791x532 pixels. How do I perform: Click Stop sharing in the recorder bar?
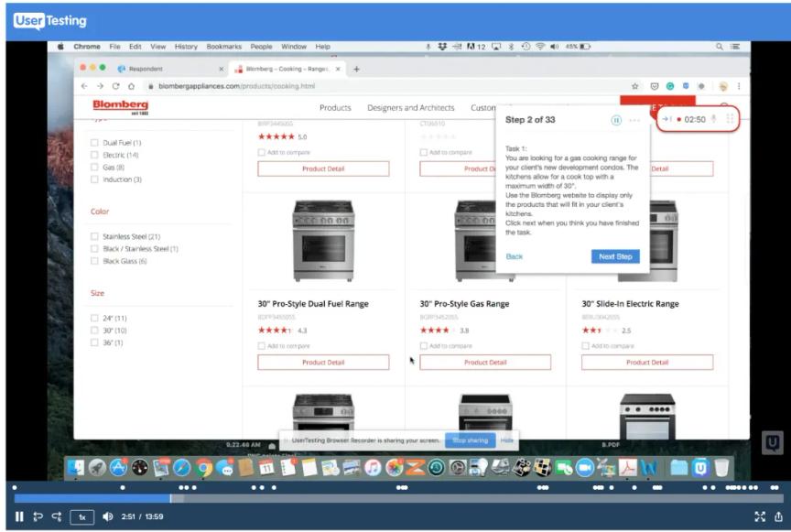pos(471,440)
